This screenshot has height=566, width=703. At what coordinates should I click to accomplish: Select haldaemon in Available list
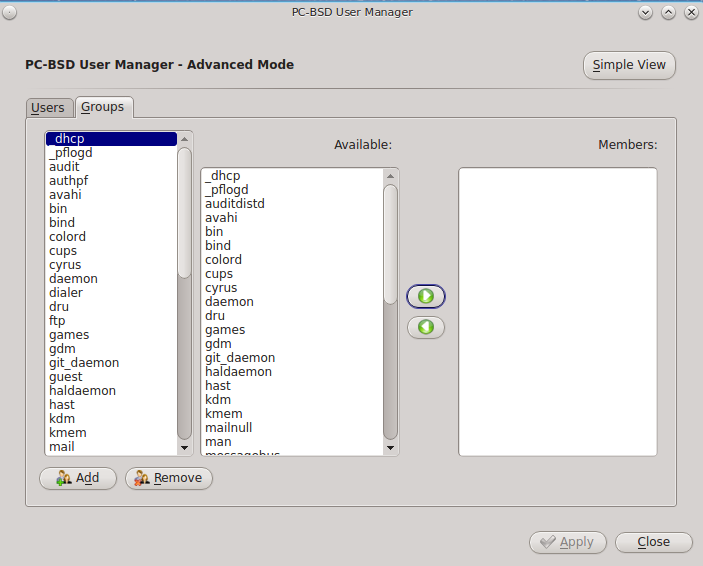(x=292, y=372)
